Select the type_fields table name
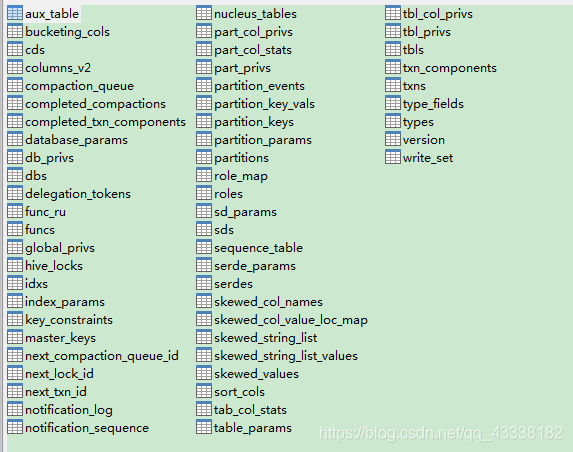This screenshot has height=452, width=573. pyautogui.click(x=433, y=104)
